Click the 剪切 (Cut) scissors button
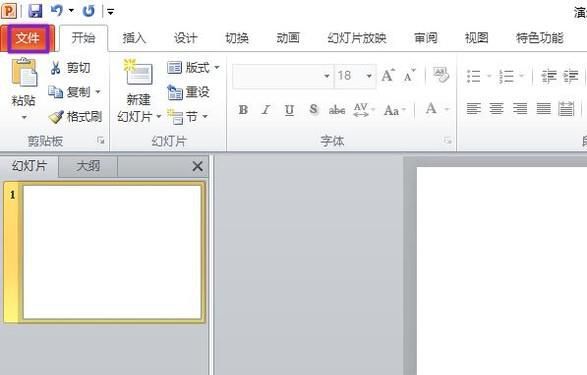 pos(70,68)
